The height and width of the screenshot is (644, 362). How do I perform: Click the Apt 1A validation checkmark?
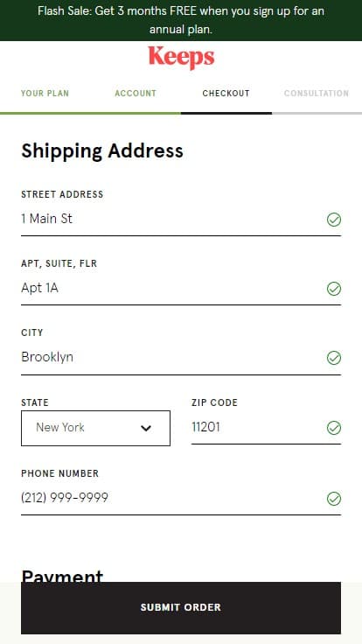pos(334,289)
